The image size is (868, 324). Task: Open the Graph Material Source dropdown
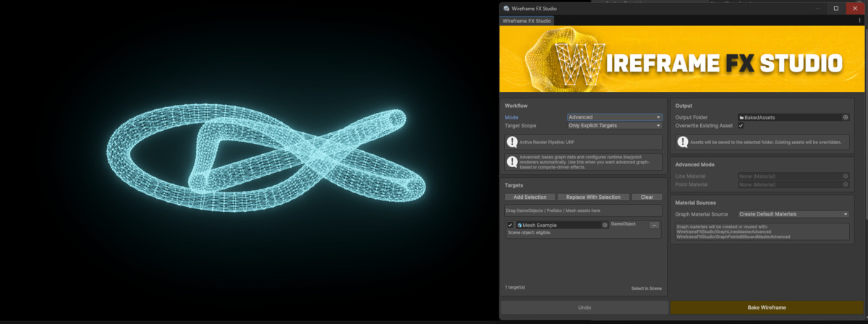coord(793,214)
